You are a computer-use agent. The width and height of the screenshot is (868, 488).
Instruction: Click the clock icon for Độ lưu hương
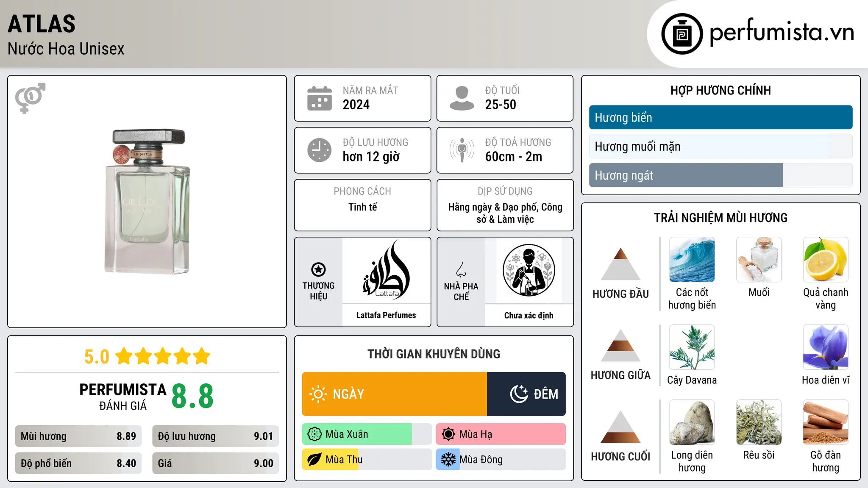coord(320,150)
